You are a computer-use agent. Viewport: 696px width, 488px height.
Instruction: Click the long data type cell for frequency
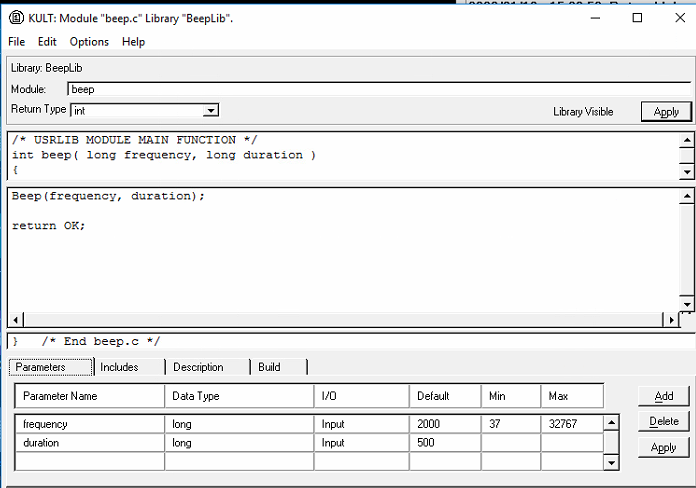(239, 424)
